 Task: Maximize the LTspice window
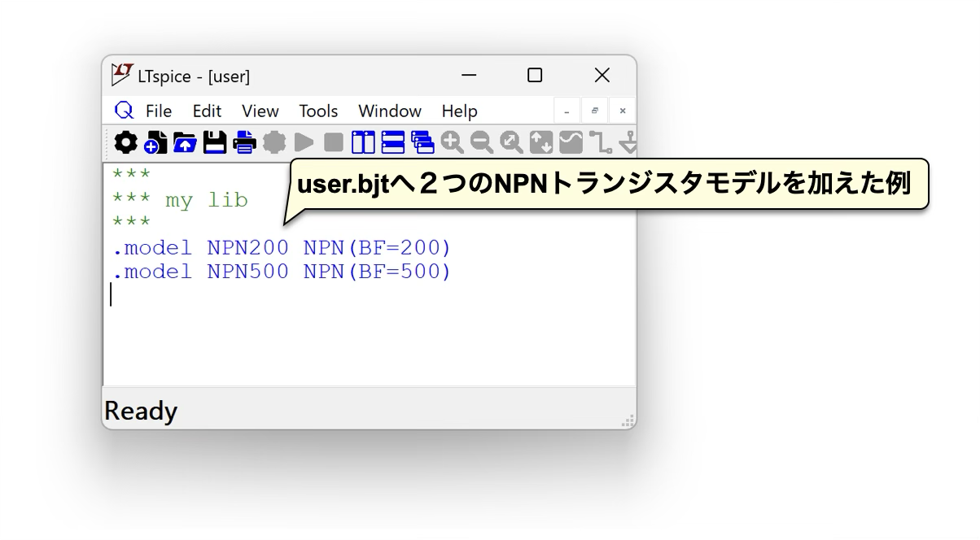coord(535,75)
